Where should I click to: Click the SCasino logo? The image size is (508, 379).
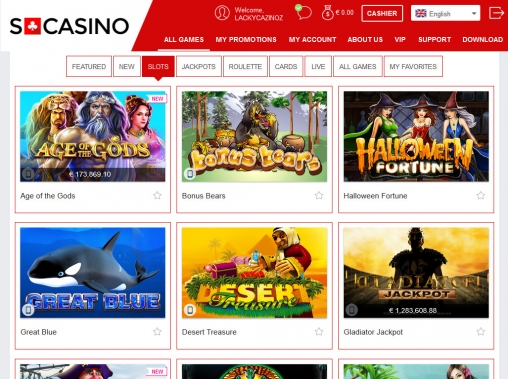coord(69,26)
